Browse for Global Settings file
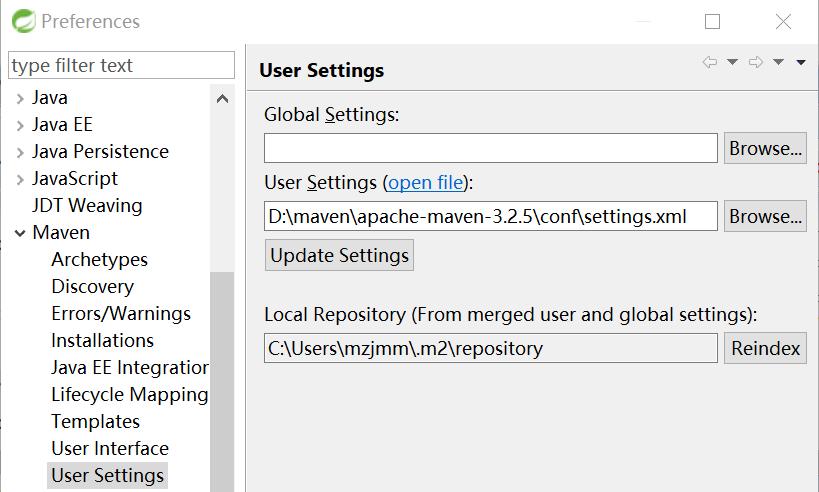 (765, 148)
